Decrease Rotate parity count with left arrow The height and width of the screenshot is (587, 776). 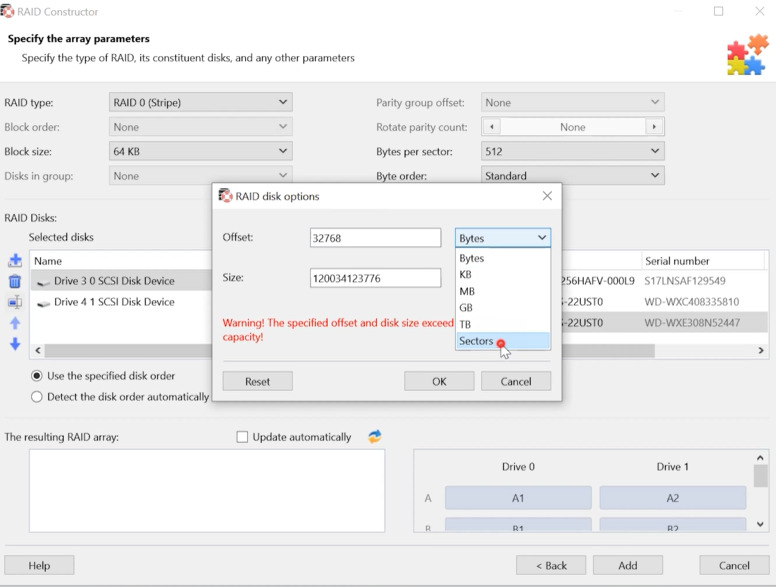click(x=491, y=127)
